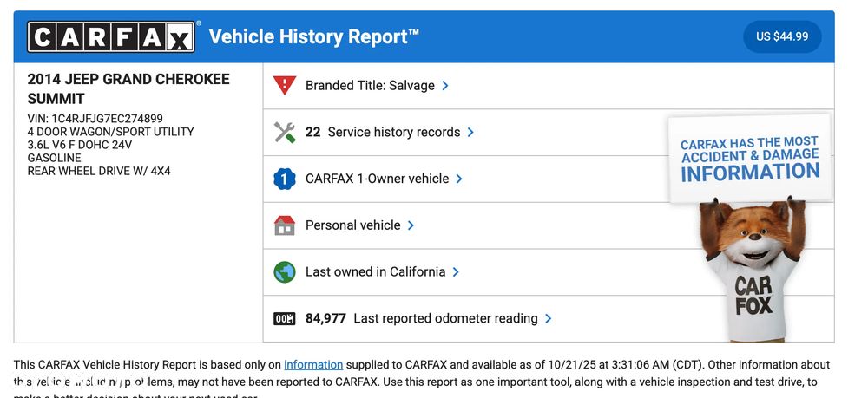This screenshot has width=868, height=398.
Task: Expand the Last owned in California chevron
Action: pos(456,272)
